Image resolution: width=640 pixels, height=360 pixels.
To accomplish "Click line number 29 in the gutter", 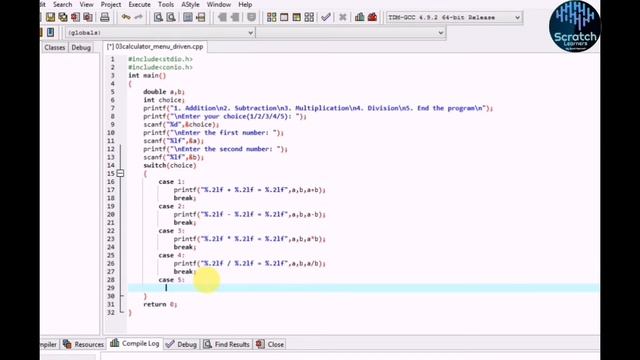I will pos(111,288).
